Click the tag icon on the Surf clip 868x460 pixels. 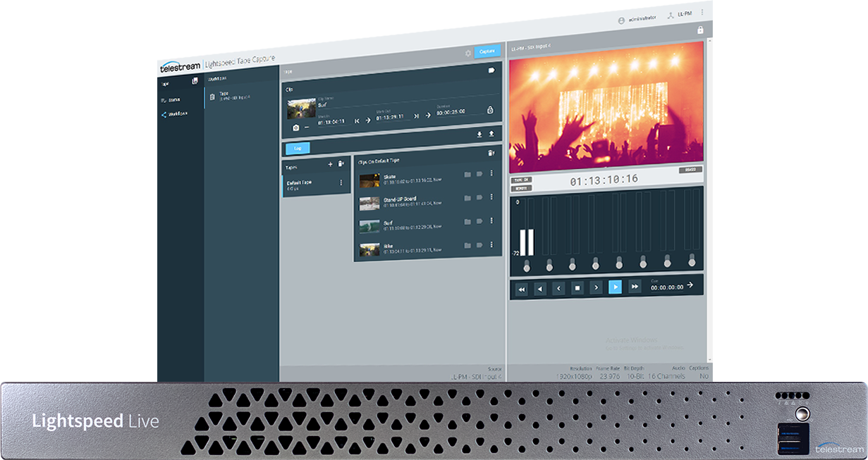coord(479,221)
